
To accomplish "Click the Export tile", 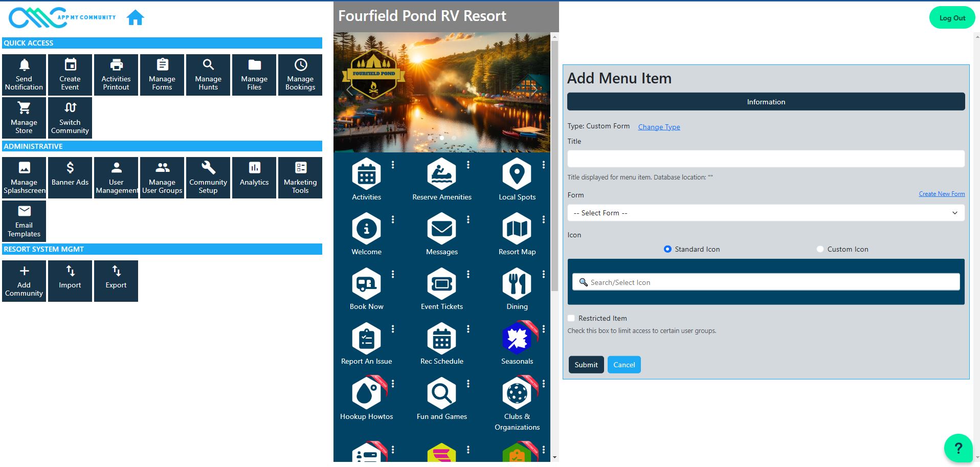I will [116, 281].
